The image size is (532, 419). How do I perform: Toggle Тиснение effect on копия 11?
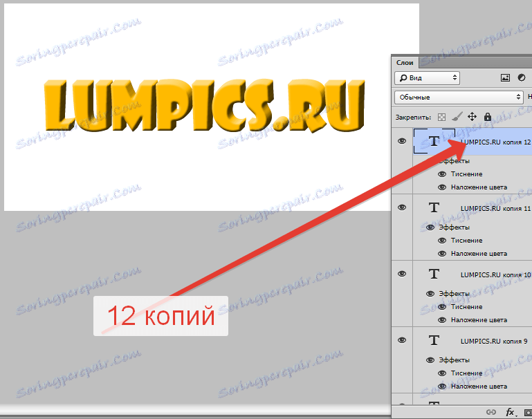(x=442, y=241)
